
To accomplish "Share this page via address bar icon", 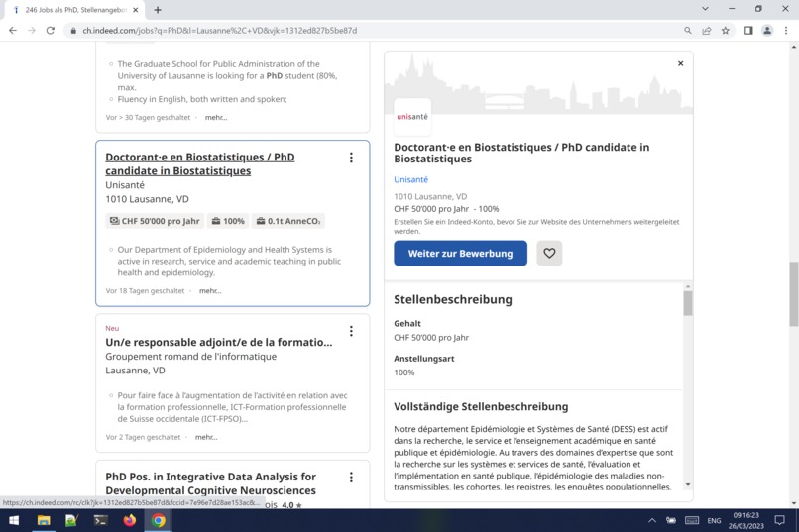I will click(707, 31).
